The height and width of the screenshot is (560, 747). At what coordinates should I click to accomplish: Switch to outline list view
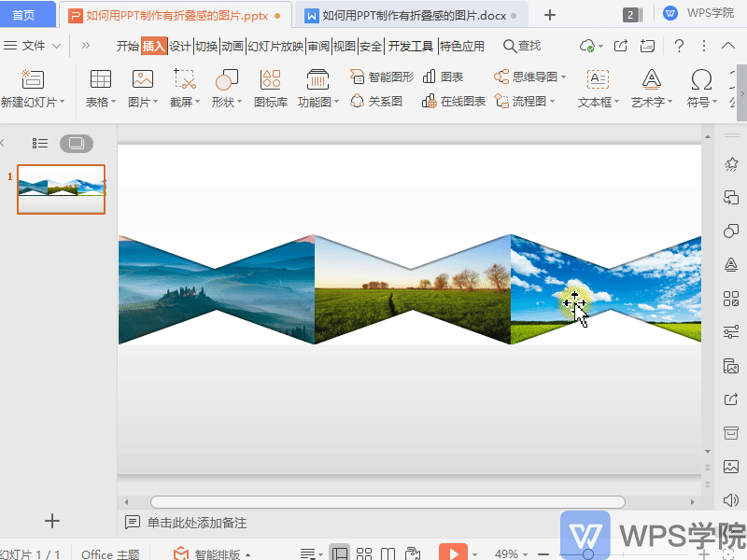point(40,144)
